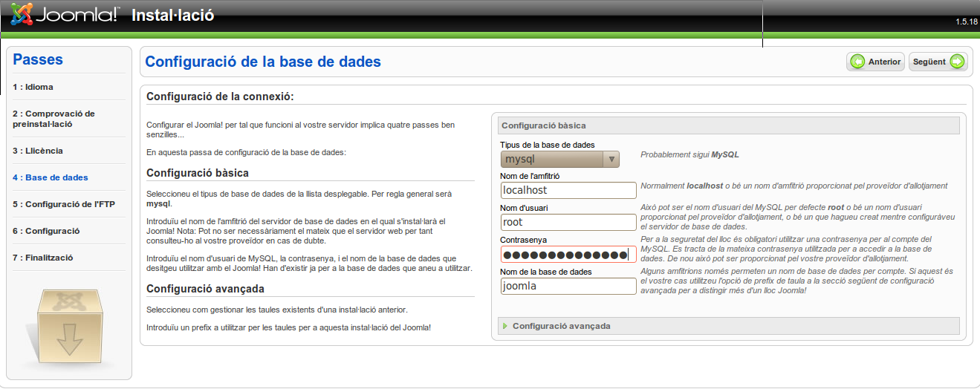Click the version number 1.5.18
This screenshot has height=389, width=980.
966,22
